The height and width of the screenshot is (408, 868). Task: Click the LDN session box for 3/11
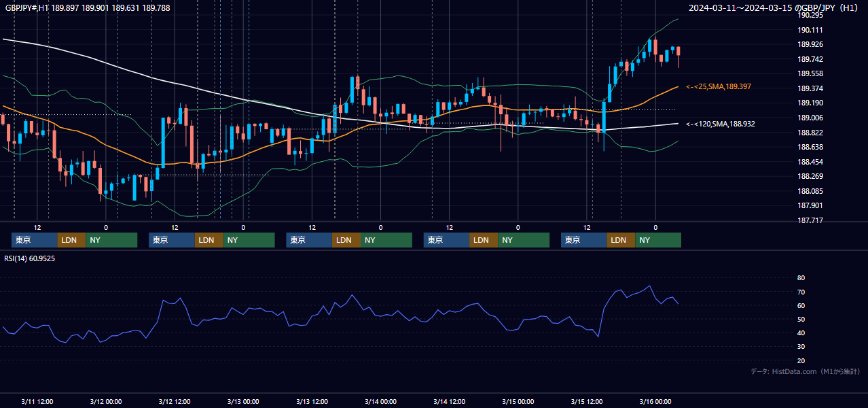pos(71,240)
